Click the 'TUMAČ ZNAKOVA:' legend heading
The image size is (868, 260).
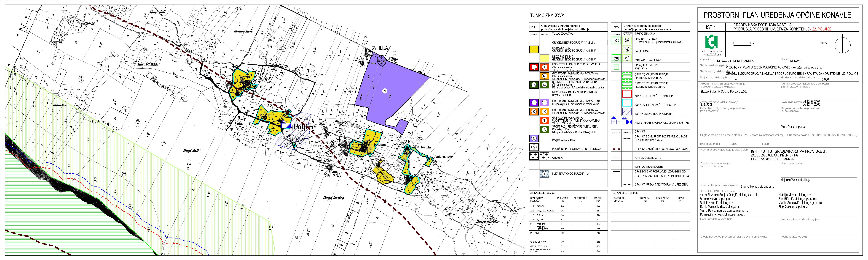point(548,16)
